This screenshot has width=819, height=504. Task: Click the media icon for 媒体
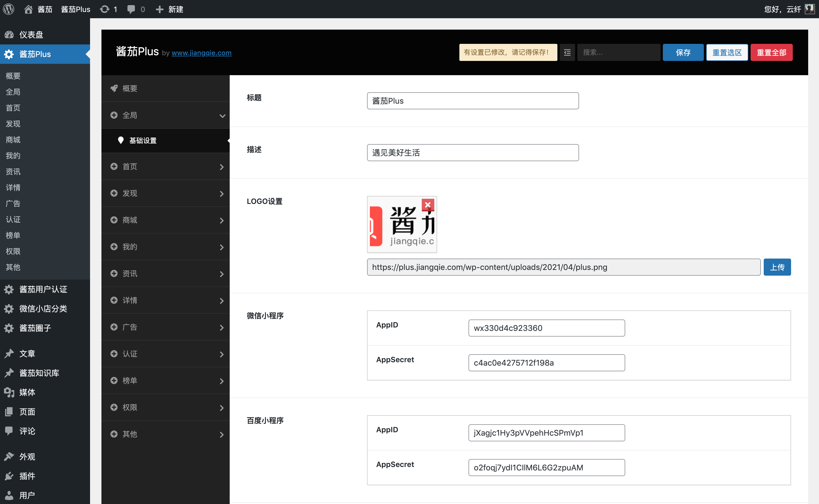(x=9, y=392)
